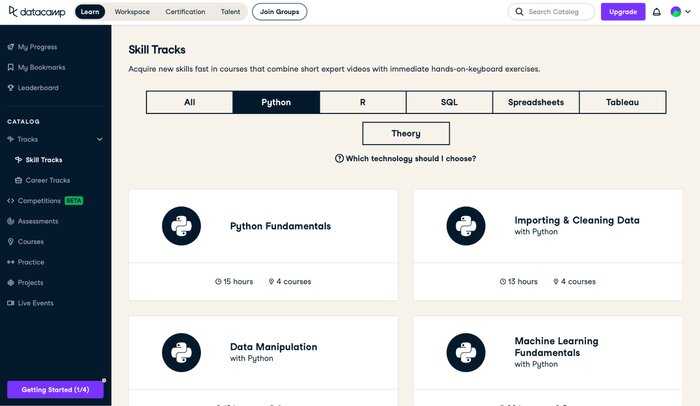
Task: Open Machine Learning Fundamentals track title
Action: click(x=556, y=347)
